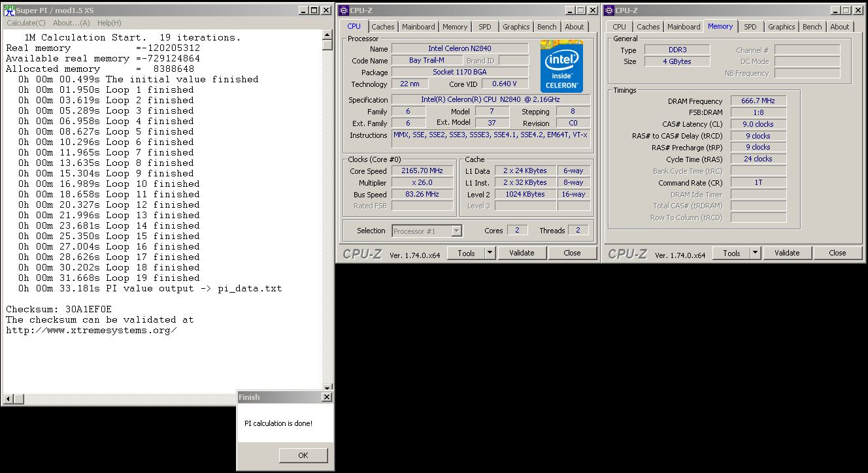Click the Instructions field listing MMX, SSE
The height and width of the screenshot is (473, 868).
click(490, 139)
